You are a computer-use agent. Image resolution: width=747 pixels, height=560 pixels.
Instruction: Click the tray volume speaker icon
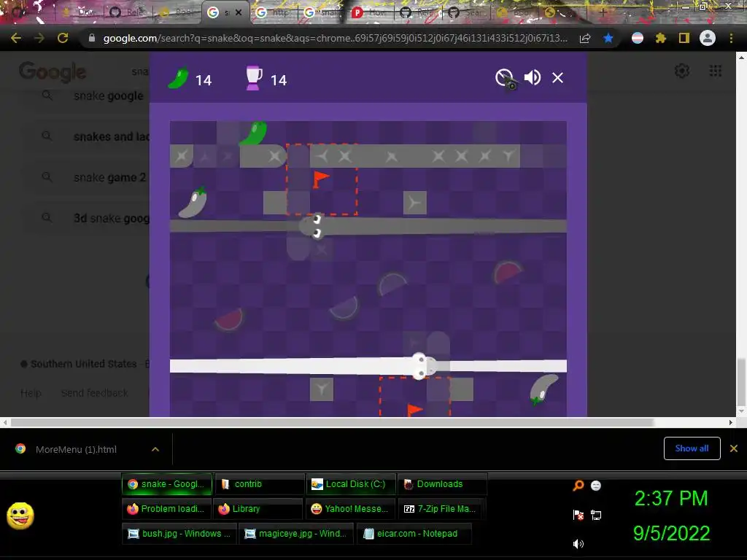point(578,543)
